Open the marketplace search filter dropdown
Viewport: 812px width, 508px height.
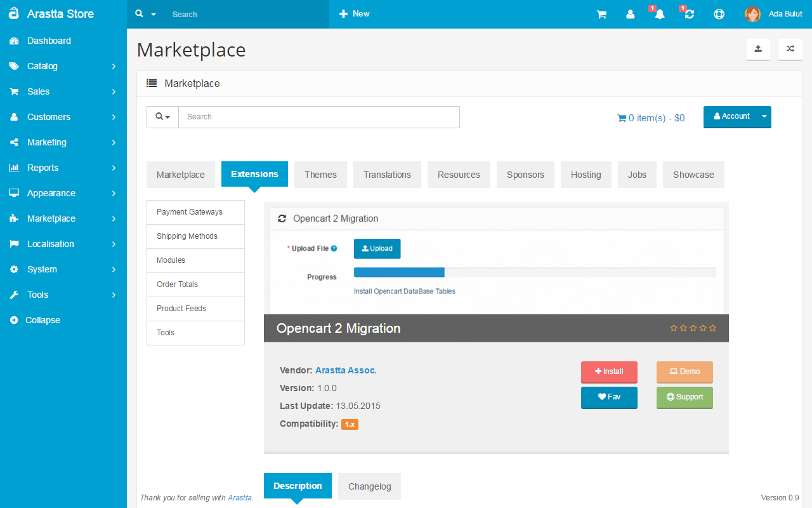(162, 117)
